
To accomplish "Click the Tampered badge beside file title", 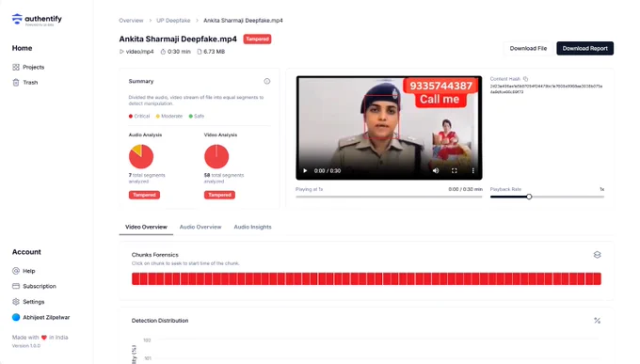I will (257, 39).
